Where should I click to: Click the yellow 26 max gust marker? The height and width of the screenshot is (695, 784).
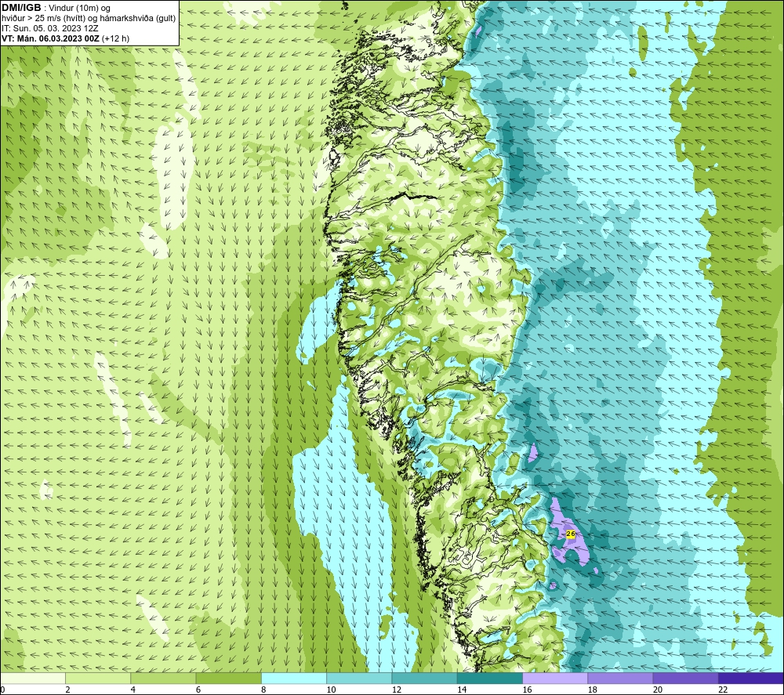click(571, 534)
